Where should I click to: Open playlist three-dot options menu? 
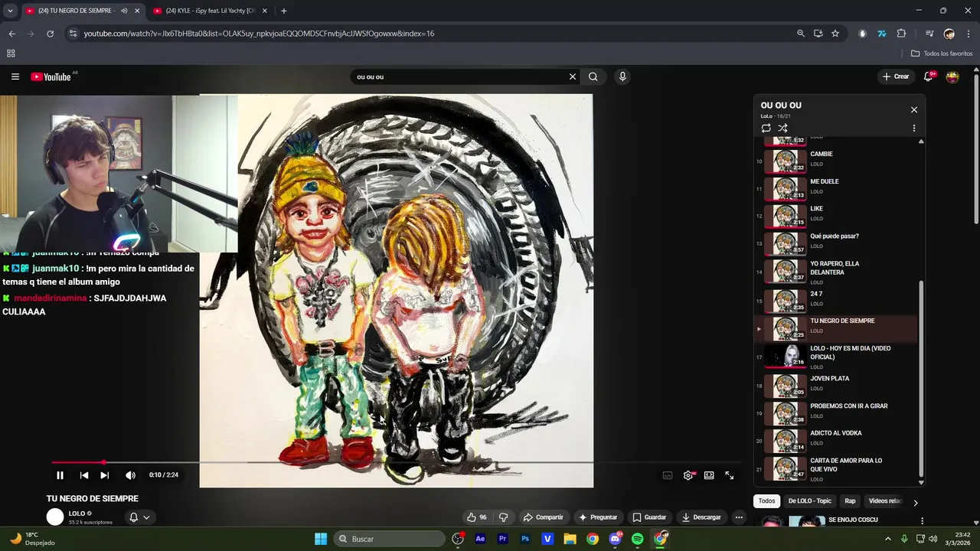click(913, 128)
